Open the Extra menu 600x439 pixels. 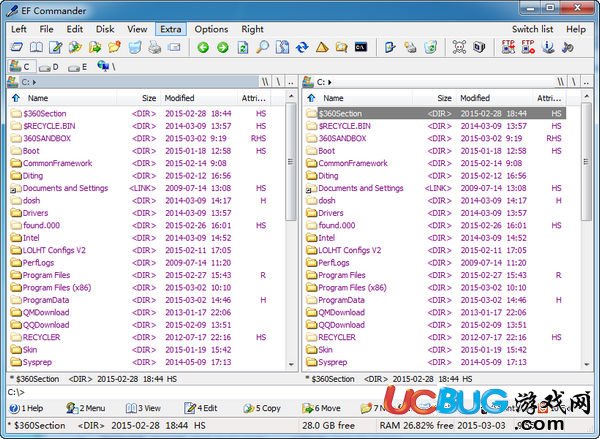click(171, 29)
